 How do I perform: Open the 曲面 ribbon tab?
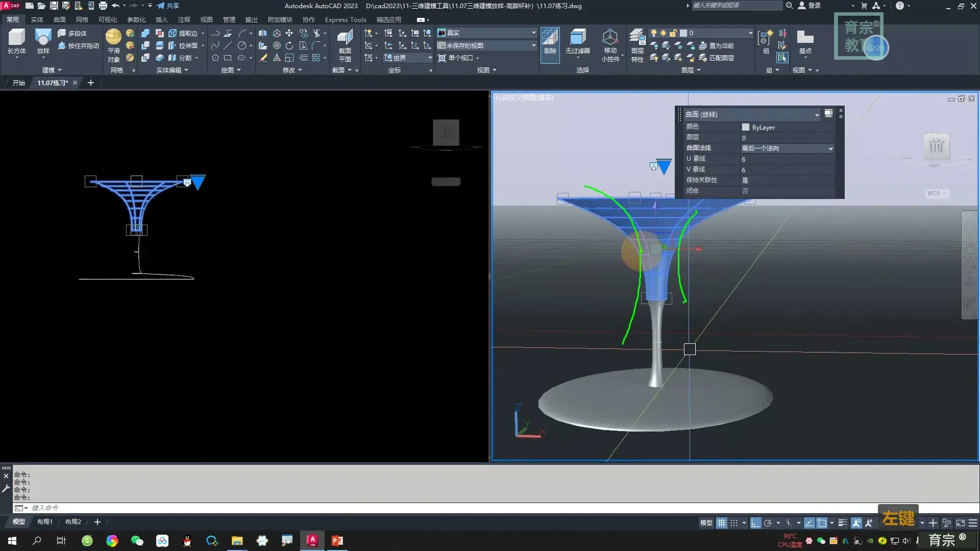point(60,19)
